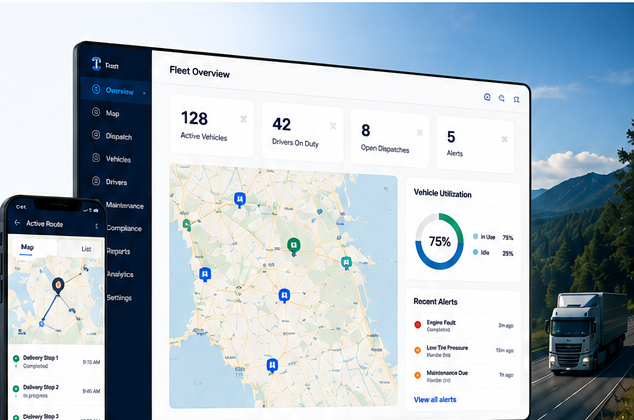Click the X icon on Open Dispatches card
This screenshot has height=420, width=634.
[420, 133]
